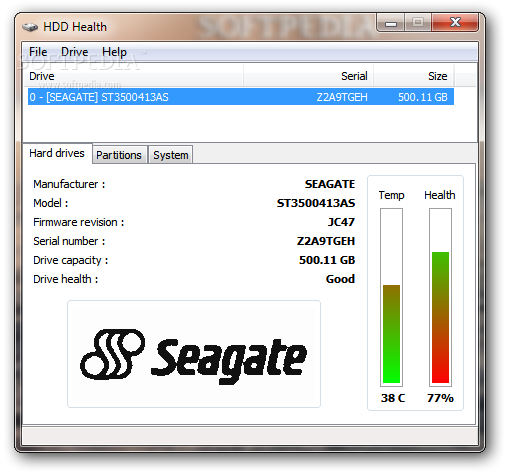Switch to the Hard drives tab
This screenshot has height=473, width=506.
(57, 153)
